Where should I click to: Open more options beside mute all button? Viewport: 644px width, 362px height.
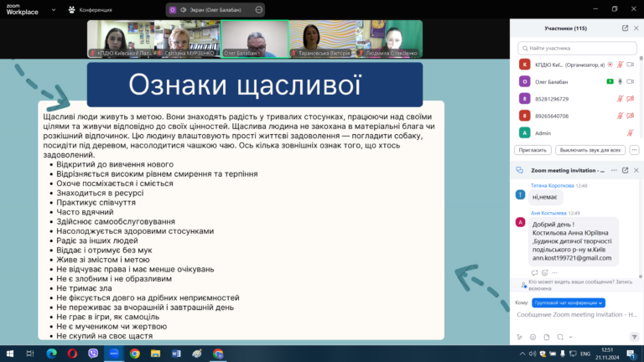pyautogui.click(x=633, y=149)
